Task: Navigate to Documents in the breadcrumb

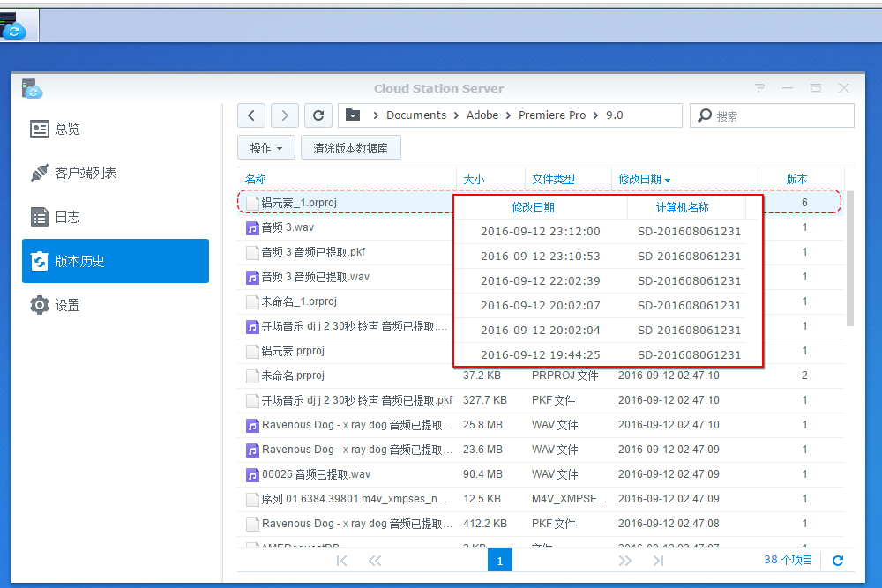Action: pyautogui.click(x=416, y=115)
